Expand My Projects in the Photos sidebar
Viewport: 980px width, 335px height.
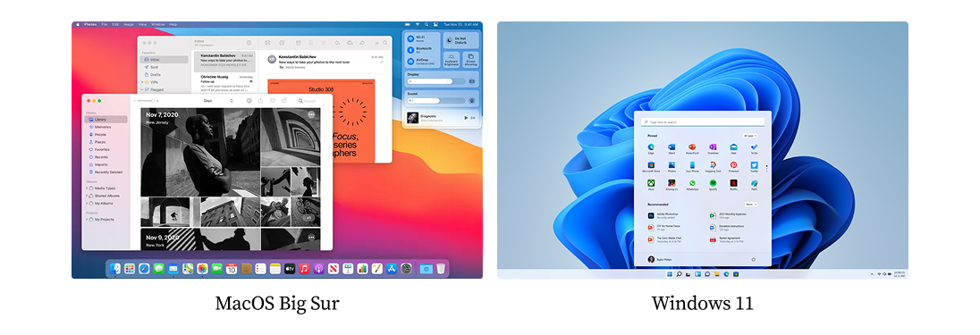click(x=87, y=220)
